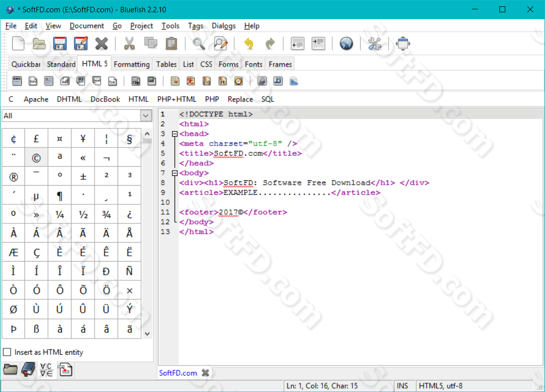Open a file using the folder toolbar icon
The height and width of the screenshot is (392, 545).
pos(39,44)
